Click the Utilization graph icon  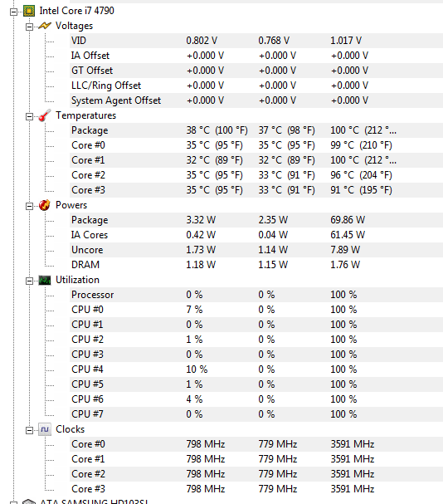point(45,280)
